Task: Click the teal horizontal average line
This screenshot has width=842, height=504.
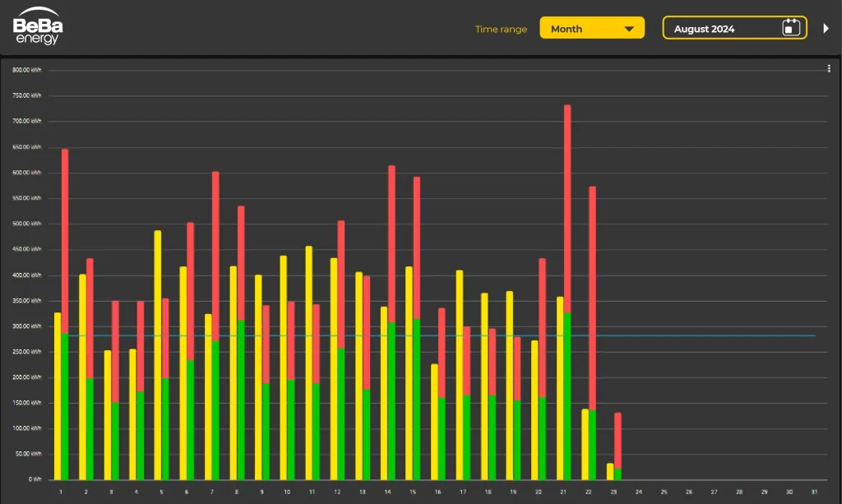Action: (699, 335)
